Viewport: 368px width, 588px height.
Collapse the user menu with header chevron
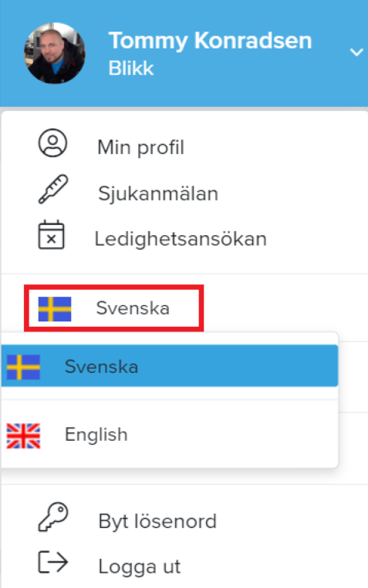(356, 52)
